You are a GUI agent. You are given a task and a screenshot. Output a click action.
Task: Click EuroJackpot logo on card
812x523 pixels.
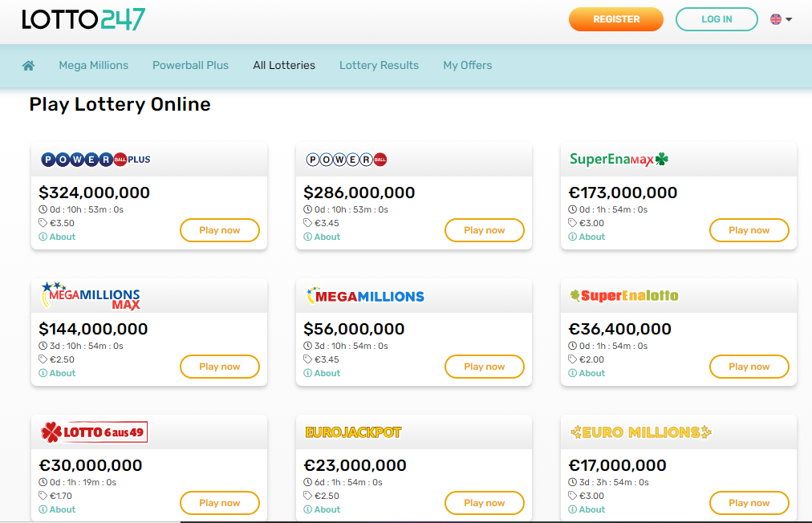pyautogui.click(x=353, y=432)
